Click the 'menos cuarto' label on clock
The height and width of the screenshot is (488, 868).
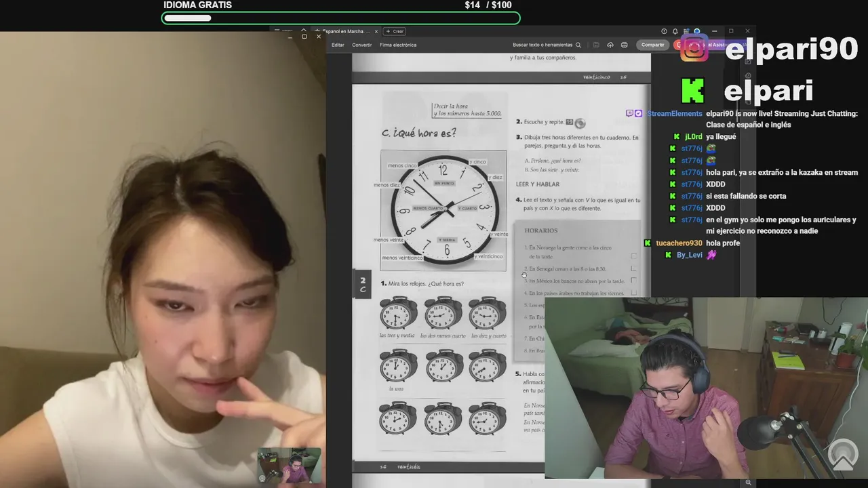[427, 208]
